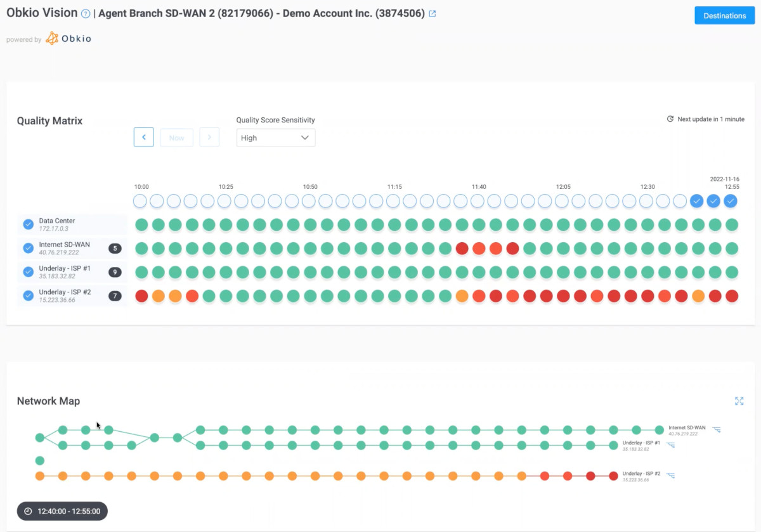Image resolution: width=761 pixels, height=532 pixels.
Task: Click the Obkio logo under 'powered by'
Action: (x=68, y=38)
